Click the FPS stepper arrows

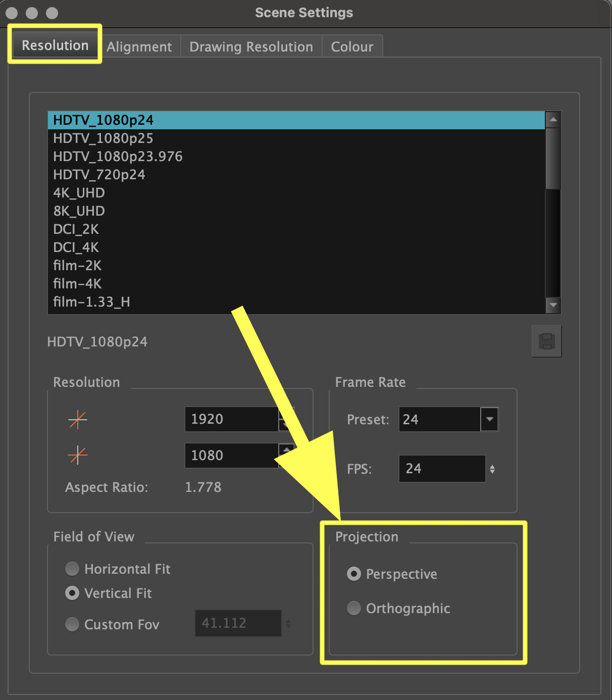[492, 469]
